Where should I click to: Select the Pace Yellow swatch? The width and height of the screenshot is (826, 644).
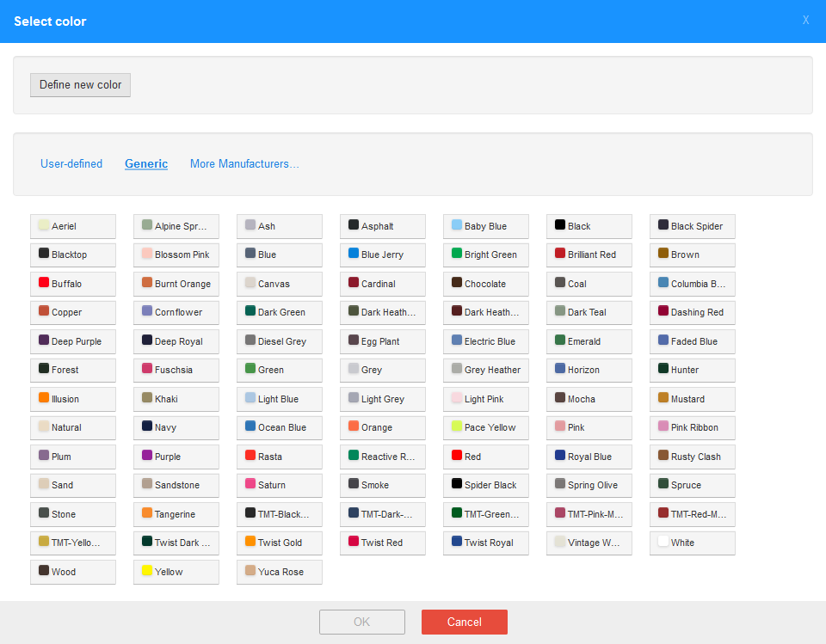point(485,428)
